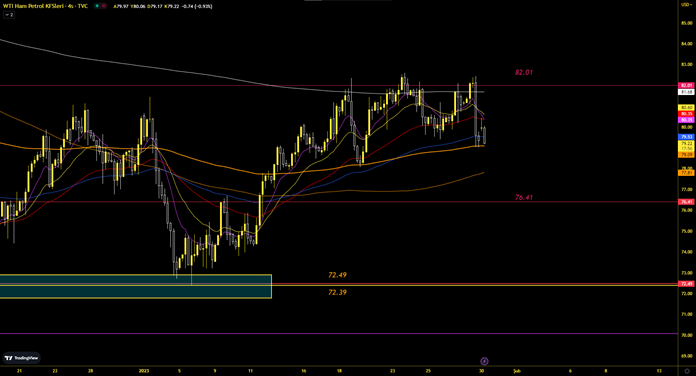The image size is (696, 376).
Task: Open the WTI Ham Petrol symbol title
Action: tap(45, 6)
